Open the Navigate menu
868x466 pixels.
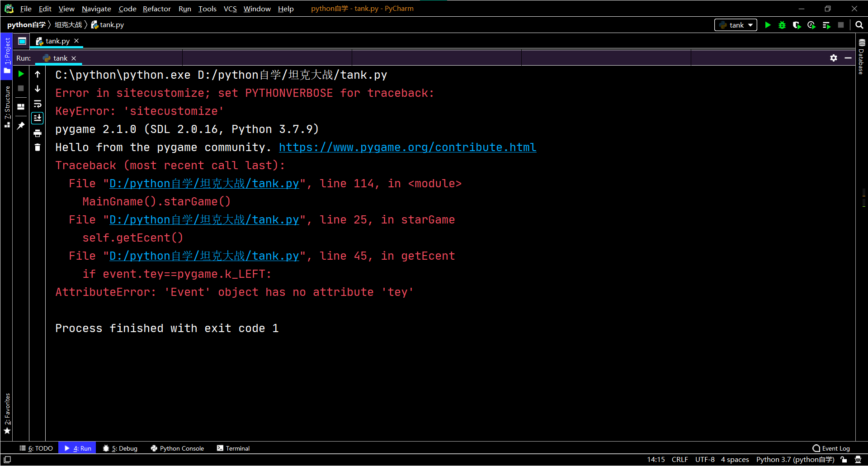[96, 9]
